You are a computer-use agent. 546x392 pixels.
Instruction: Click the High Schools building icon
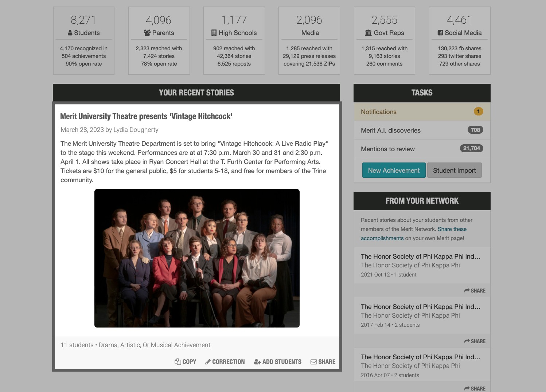(x=215, y=33)
